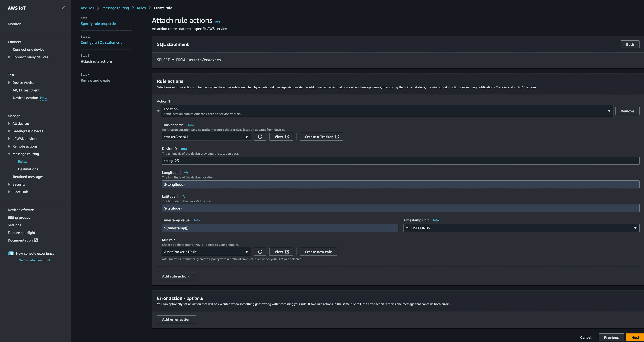Click the Tell us what you think link
The image size is (644, 342).
coord(35,260)
